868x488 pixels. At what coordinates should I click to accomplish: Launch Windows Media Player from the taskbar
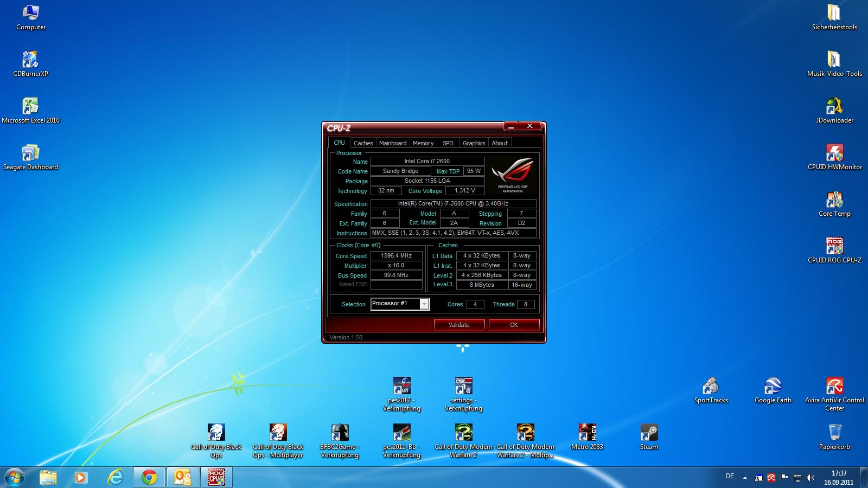(81, 477)
